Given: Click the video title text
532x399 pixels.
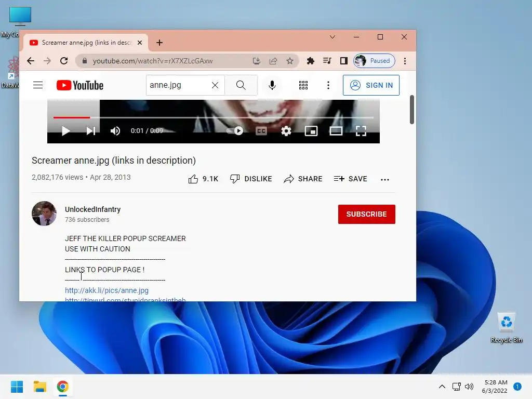Looking at the screenshot, I should (114, 161).
